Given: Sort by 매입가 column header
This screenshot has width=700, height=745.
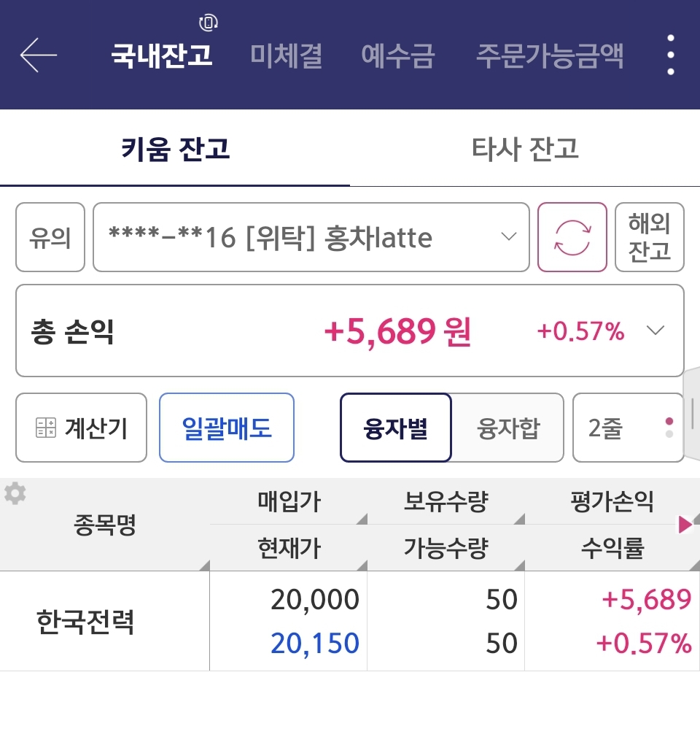Looking at the screenshot, I should 289,502.
